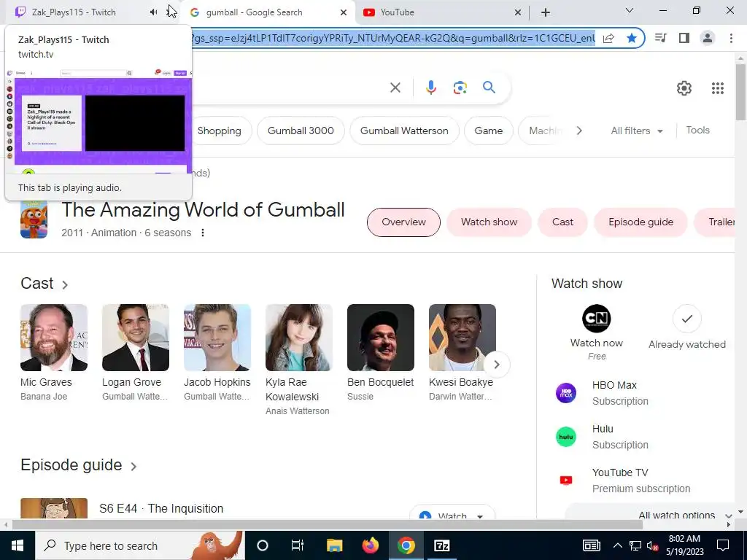The height and width of the screenshot is (560, 747).
Task: Open the Chrome side panel
Action: click(x=684, y=38)
